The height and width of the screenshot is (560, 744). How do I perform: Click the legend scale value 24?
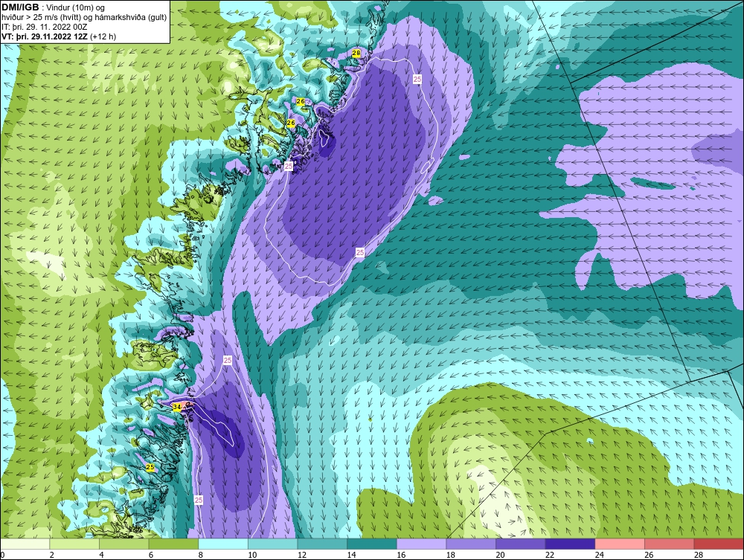[599, 555]
